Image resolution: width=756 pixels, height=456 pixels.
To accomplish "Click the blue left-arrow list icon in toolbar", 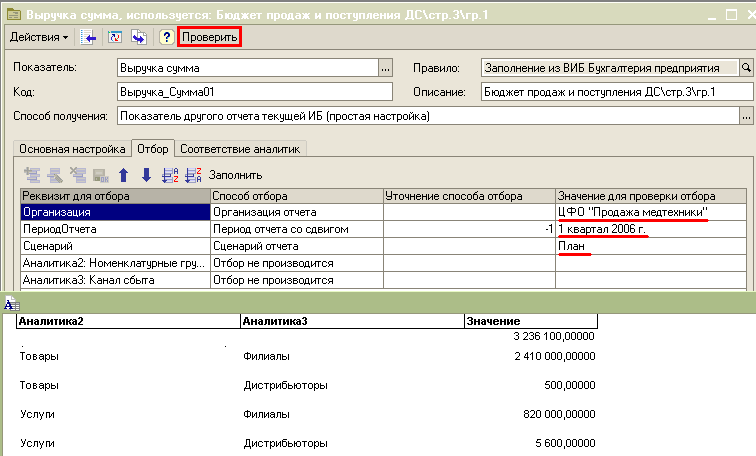I will coord(89,37).
